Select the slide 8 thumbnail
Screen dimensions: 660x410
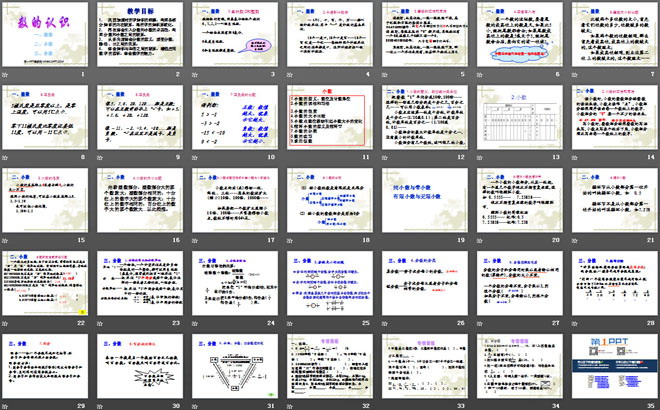[45, 117]
